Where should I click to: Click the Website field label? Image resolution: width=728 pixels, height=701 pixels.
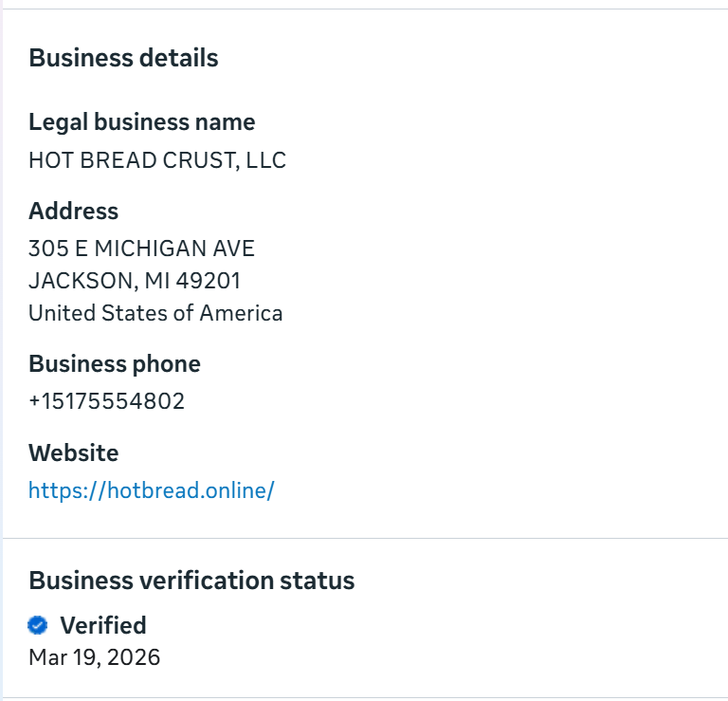click(x=73, y=452)
